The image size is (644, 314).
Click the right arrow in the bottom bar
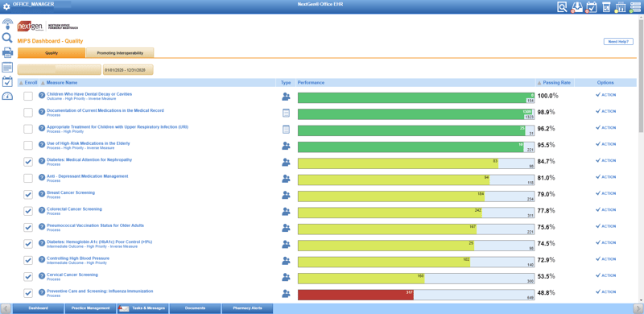coord(638,308)
